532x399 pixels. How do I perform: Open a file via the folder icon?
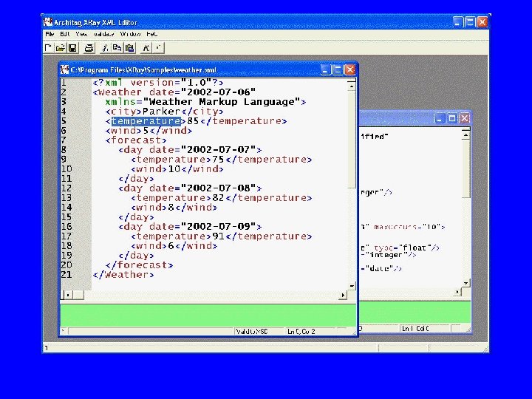(61, 48)
